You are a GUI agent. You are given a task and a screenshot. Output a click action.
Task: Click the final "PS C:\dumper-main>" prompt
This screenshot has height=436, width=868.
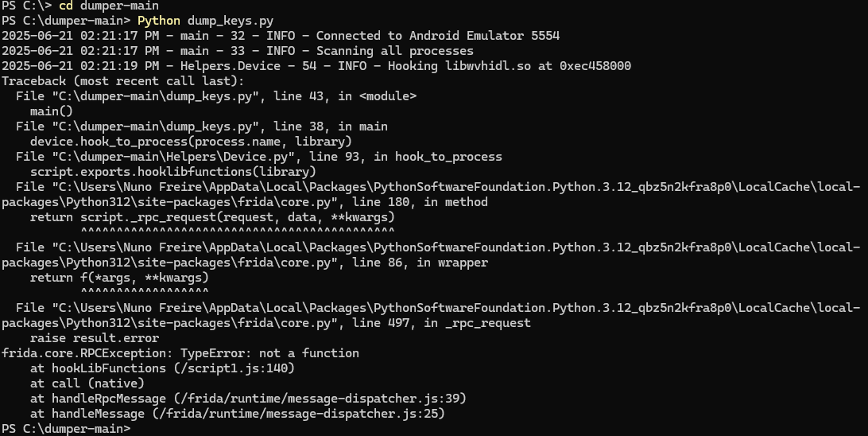(65, 429)
